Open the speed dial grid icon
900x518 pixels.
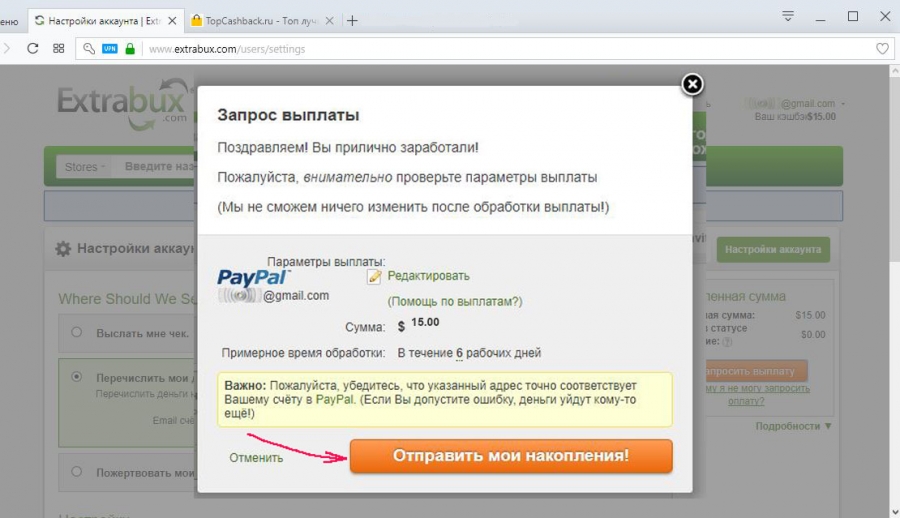pyautogui.click(x=59, y=49)
